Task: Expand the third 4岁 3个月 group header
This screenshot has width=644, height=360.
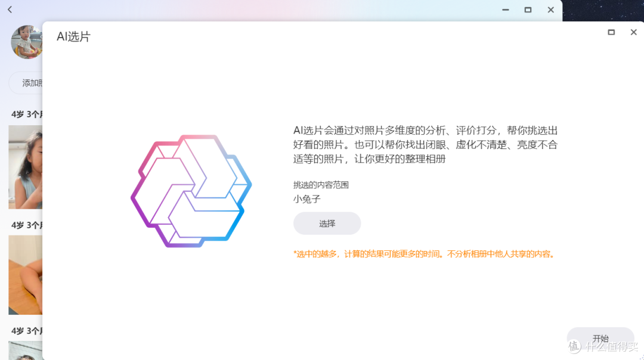Action: tap(26, 331)
